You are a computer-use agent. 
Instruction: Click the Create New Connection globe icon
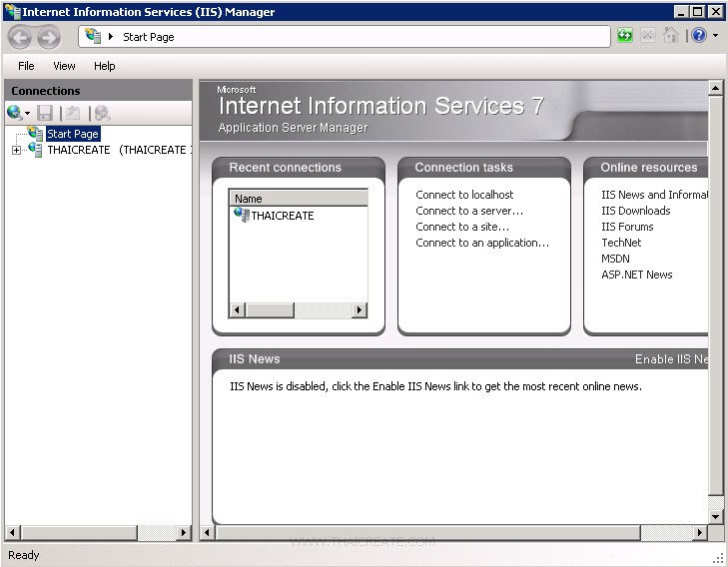click(x=14, y=112)
